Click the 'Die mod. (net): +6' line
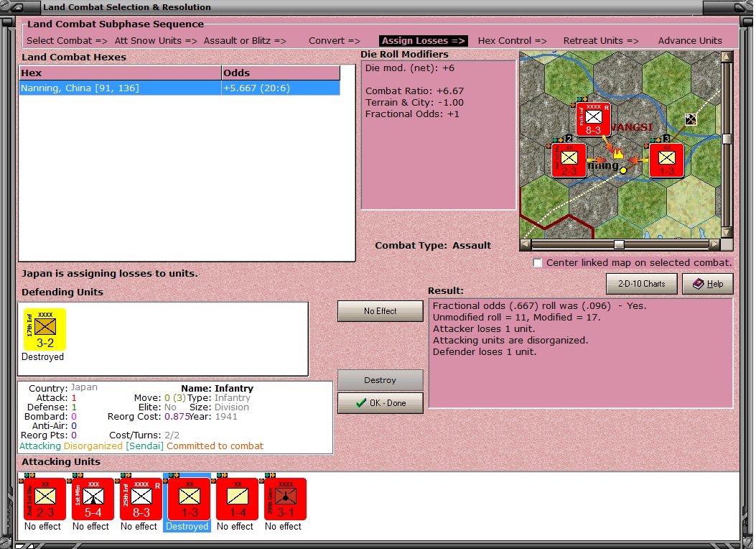 409,68
